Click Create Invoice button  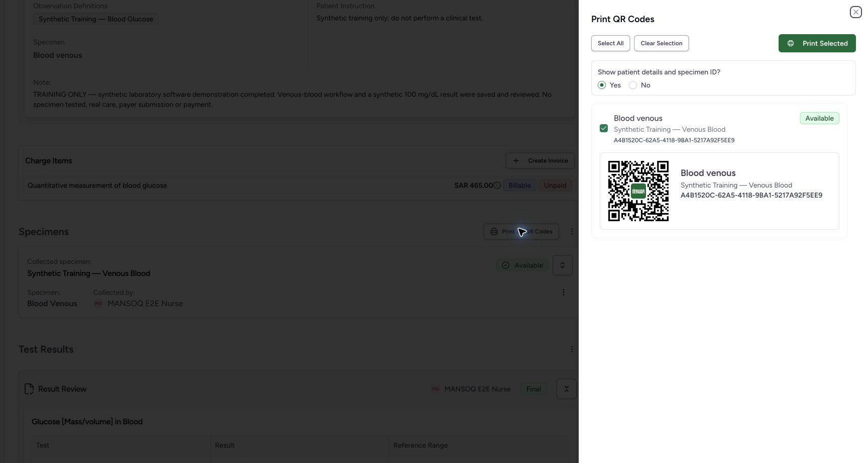click(x=540, y=161)
